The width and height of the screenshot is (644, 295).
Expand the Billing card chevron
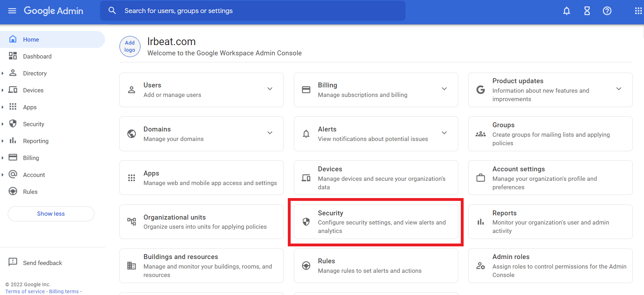point(444,89)
